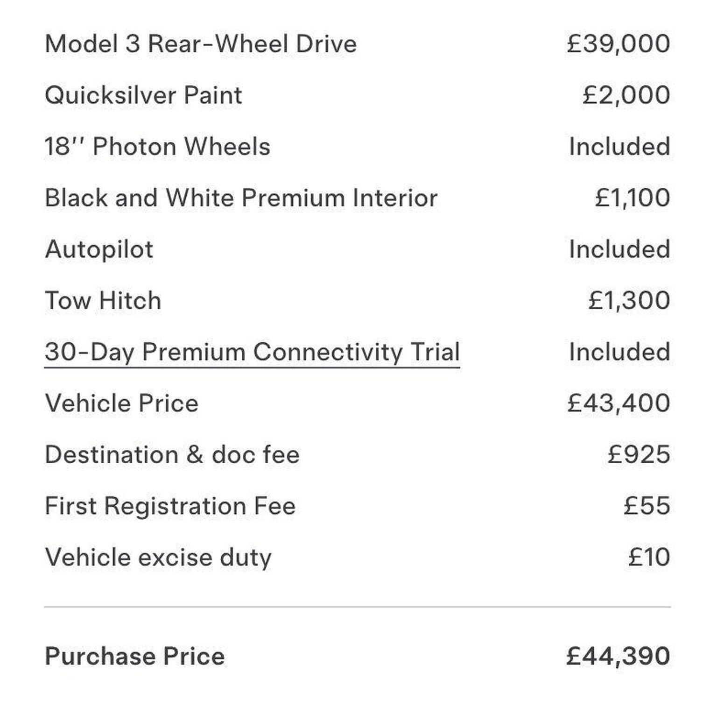
Task: Click the Vehicle excise duty label
Action: click(158, 558)
